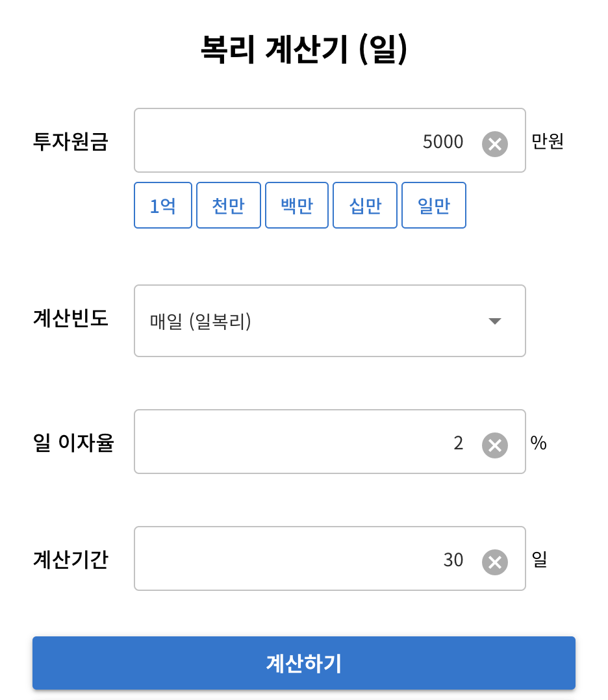The image size is (608, 700).
Task: Click the 투자원금 field label
Action: [x=70, y=141]
